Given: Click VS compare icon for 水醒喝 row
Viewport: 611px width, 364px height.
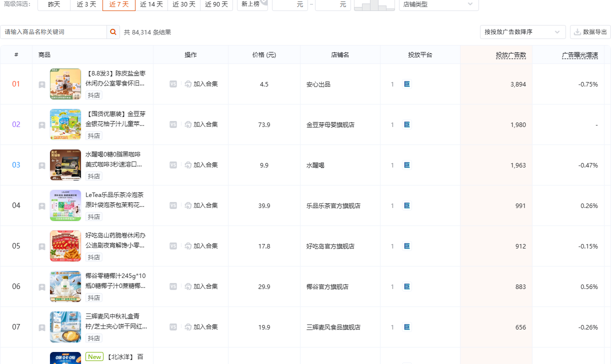Looking at the screenshot, I should [x=173, y=165].
